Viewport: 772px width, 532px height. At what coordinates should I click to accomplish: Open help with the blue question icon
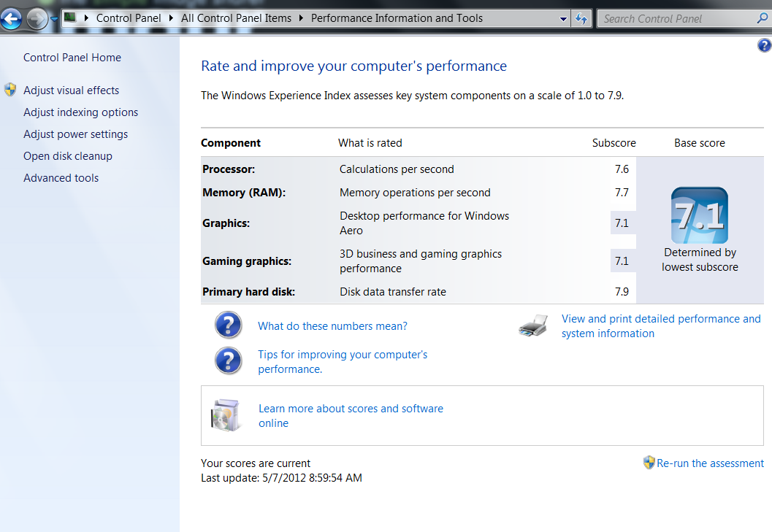(764, 46)
